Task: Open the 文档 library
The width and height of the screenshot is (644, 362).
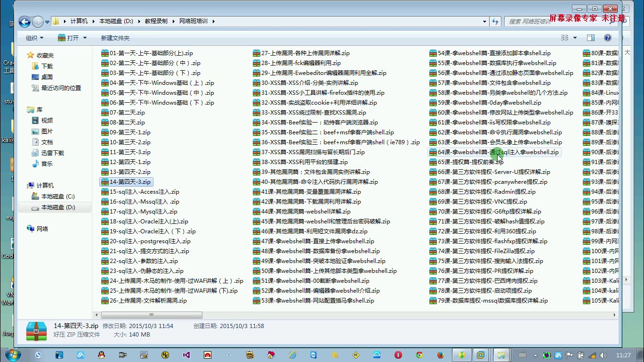Action: (47, 142)
